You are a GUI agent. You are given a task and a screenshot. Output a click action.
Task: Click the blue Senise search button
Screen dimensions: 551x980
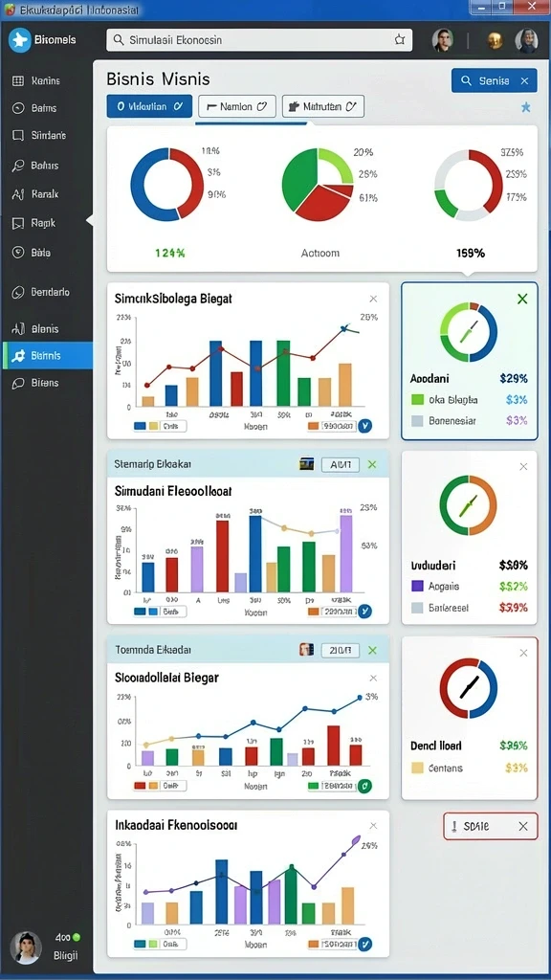[x=495, y=80]
